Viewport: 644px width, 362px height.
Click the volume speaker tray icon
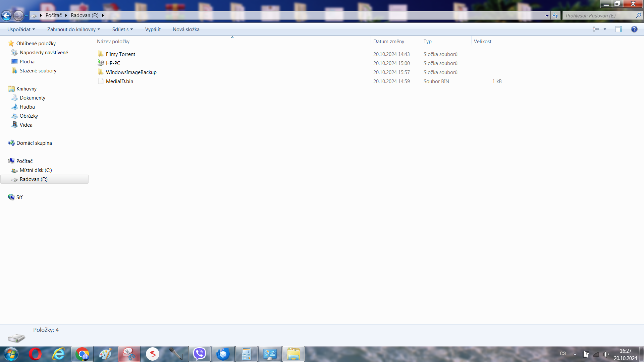(606, 354)
